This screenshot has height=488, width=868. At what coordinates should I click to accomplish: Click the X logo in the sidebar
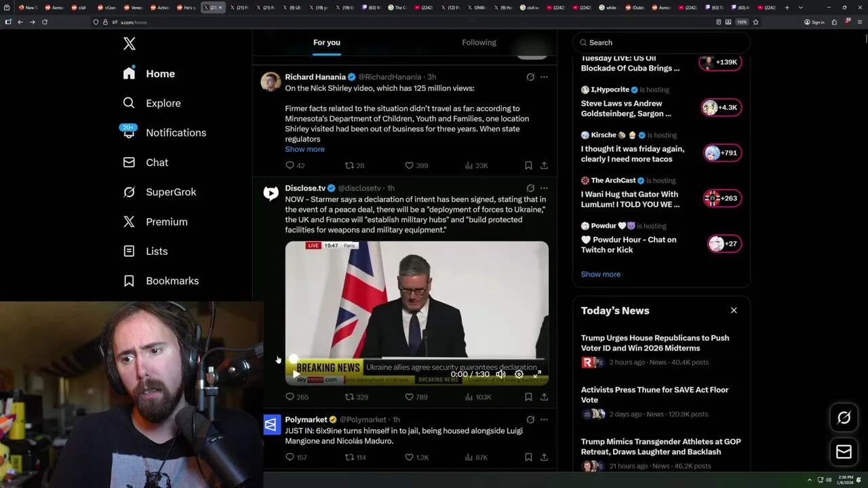coord(130,44)
